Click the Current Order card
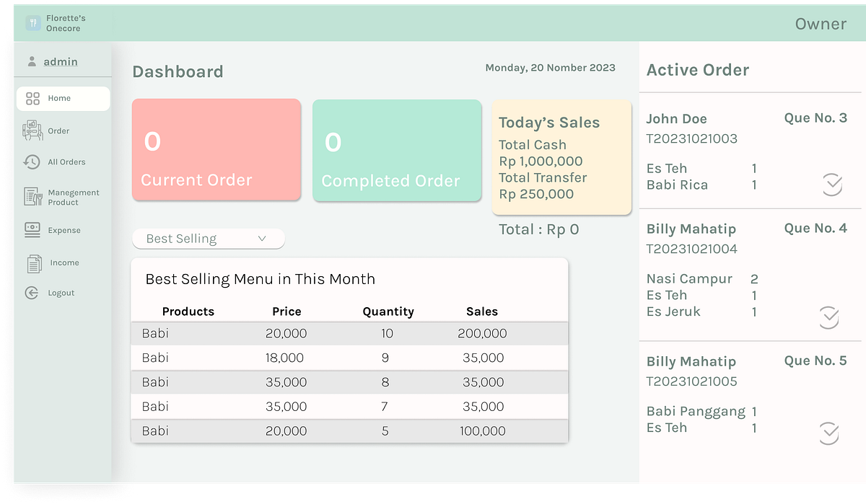Screen dimensions: 866x504 click(216, 149)
